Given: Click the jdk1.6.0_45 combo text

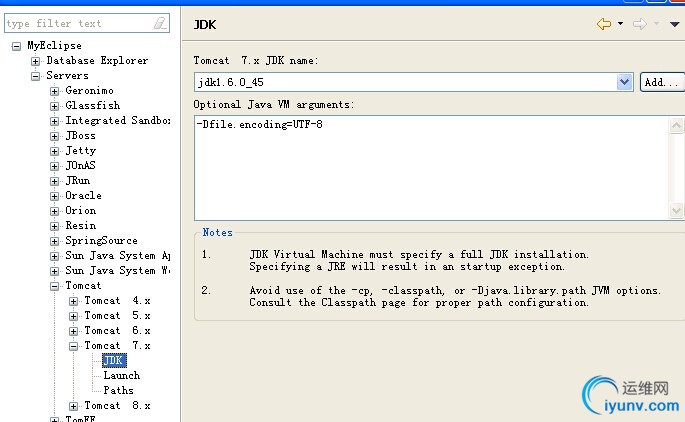Looking at the screenshot, I should (x=230, y=83).
